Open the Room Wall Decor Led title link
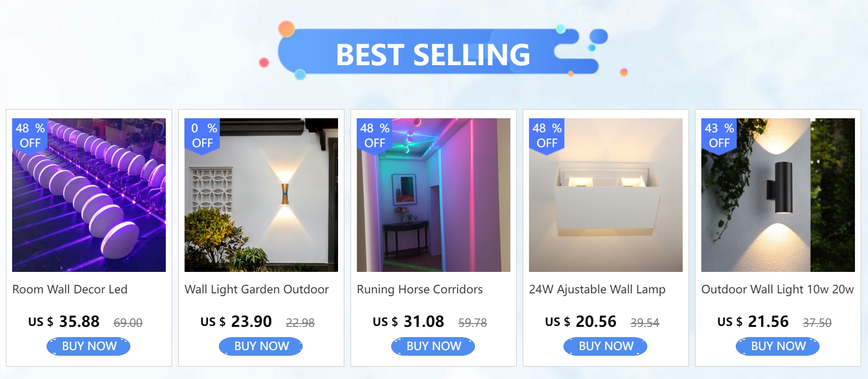 [70, 289]
